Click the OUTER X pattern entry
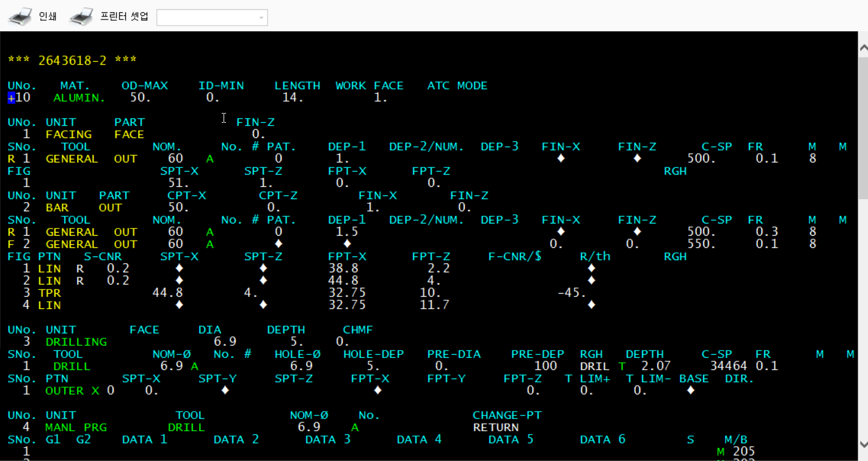Image resolution: width=868 pixels, height=461 pixels. click(x=72, y=391)
